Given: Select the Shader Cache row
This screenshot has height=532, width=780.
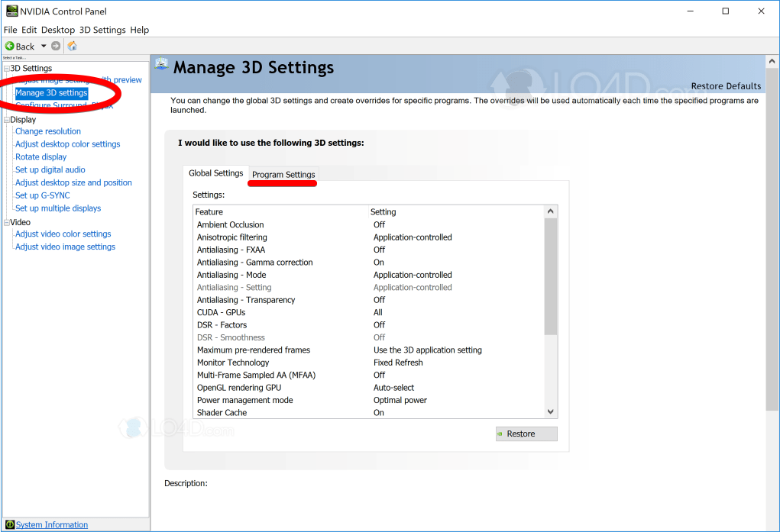Looking at the screenshot, I should pos(369,413).
